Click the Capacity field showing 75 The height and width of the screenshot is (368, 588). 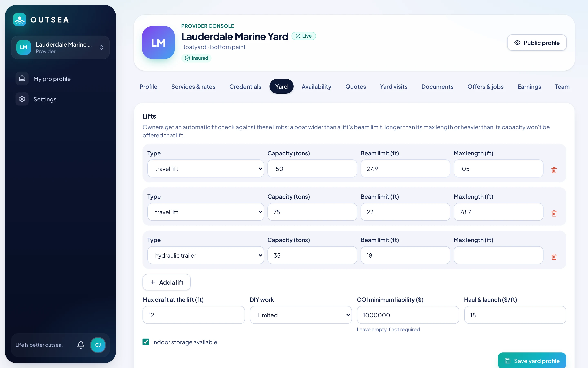(312, 212)
